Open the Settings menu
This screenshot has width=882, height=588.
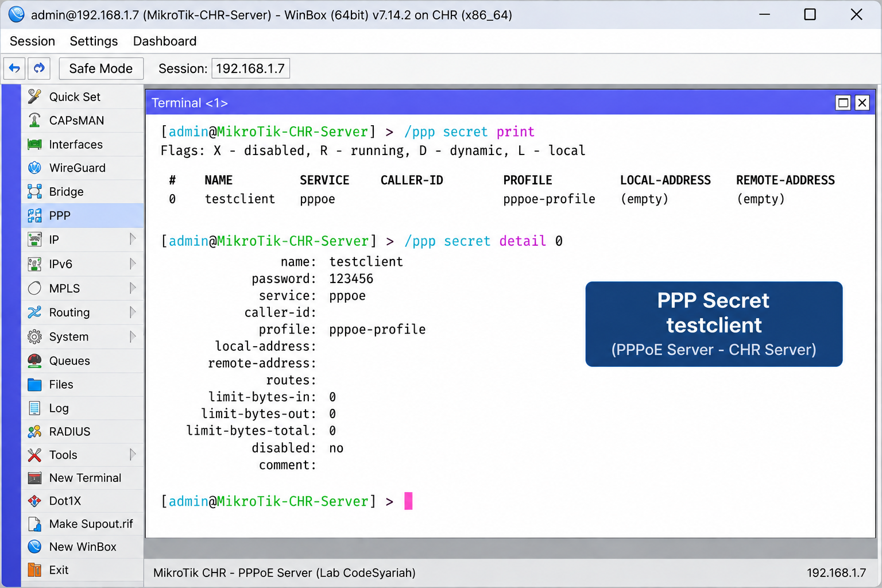click(x=94, y=41)
